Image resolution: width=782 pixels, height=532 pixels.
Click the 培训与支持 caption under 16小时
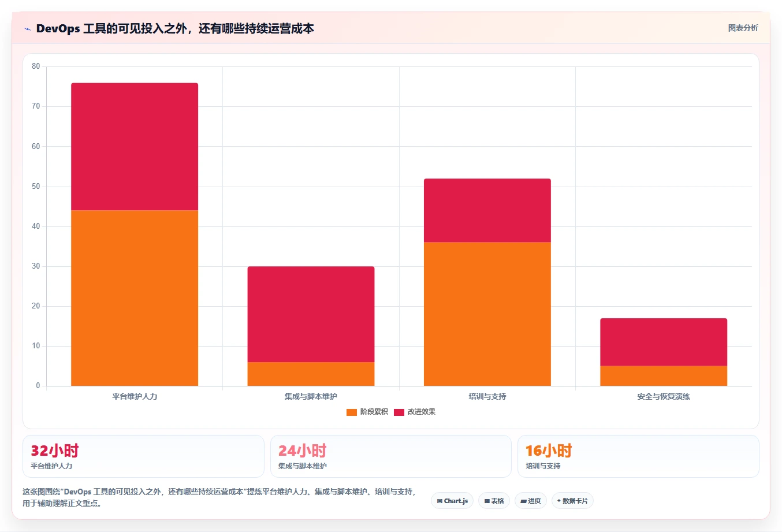pos(543,466)
